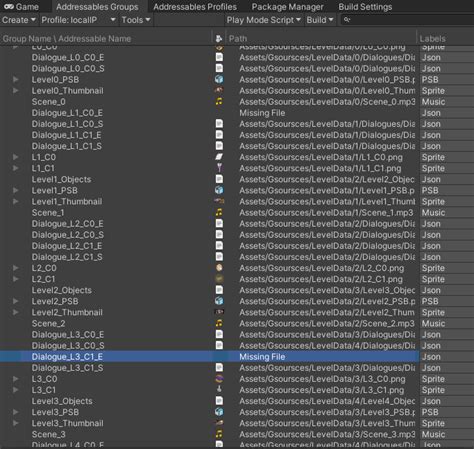This screenshot has width=474, height=449.
Task: Select the Dialogue_L3_C1_E missing file row
Action: click(209, 356)
